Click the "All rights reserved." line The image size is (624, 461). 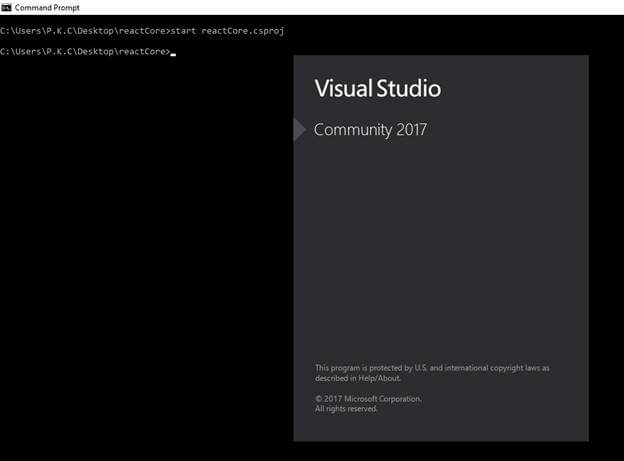(346, 409)
